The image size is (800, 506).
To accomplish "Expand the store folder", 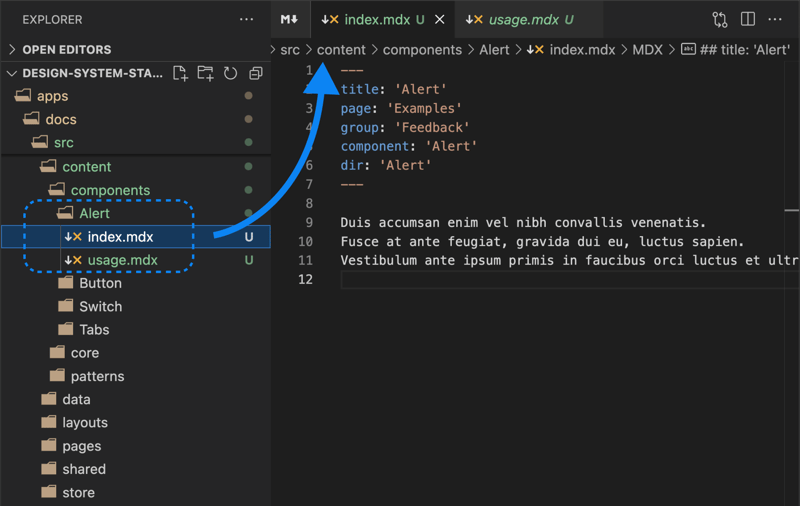I will pos(135,493).
